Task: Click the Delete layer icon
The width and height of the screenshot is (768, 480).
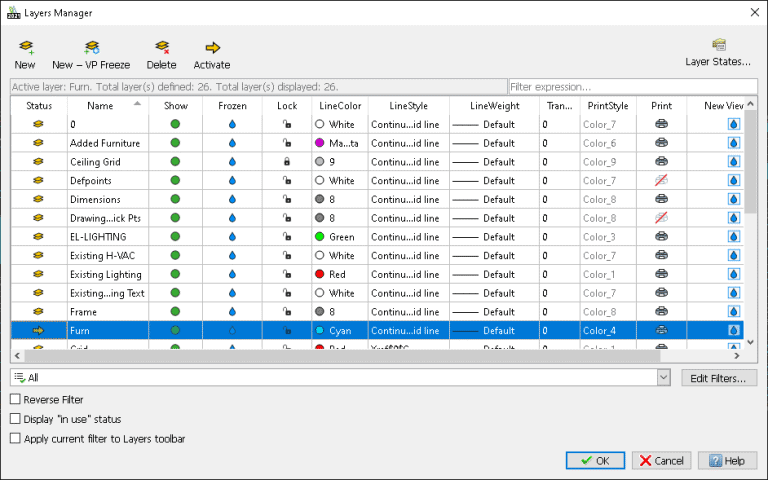Action: click(161, 47)
